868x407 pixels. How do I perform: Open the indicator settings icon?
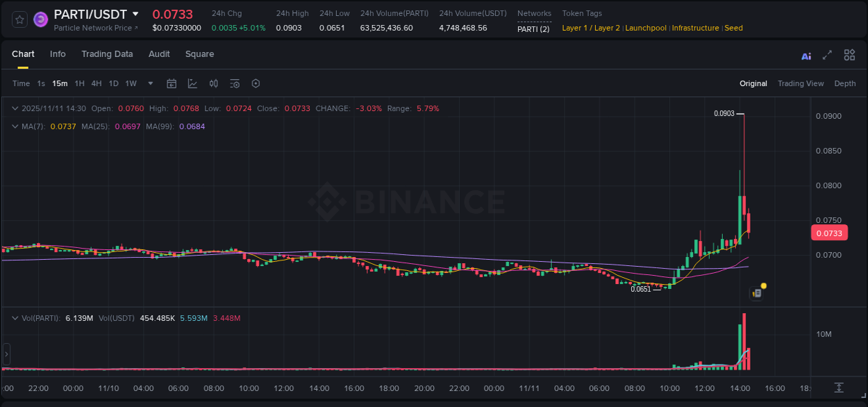click(235, 83)
